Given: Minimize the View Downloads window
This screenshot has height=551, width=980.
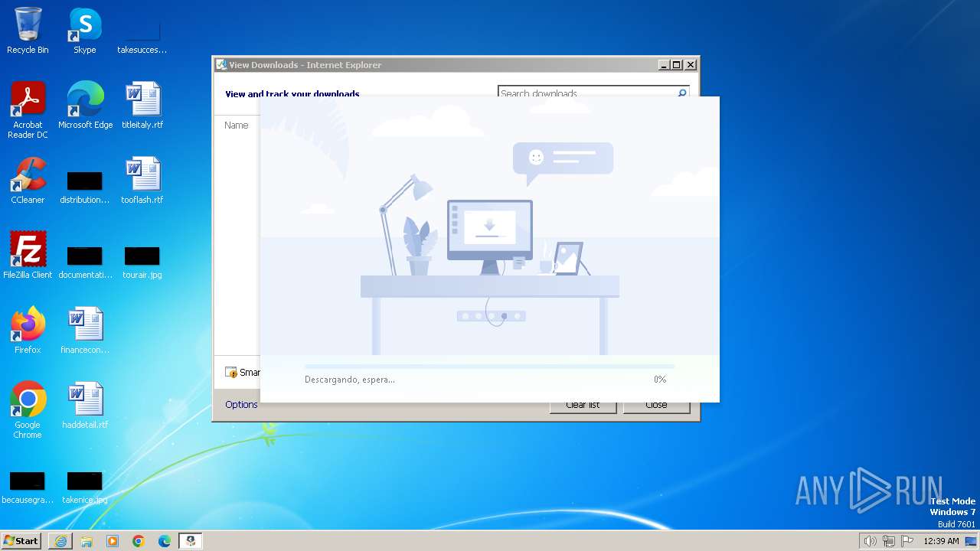Looking at the screenshot, I should (x=664, y=65).
